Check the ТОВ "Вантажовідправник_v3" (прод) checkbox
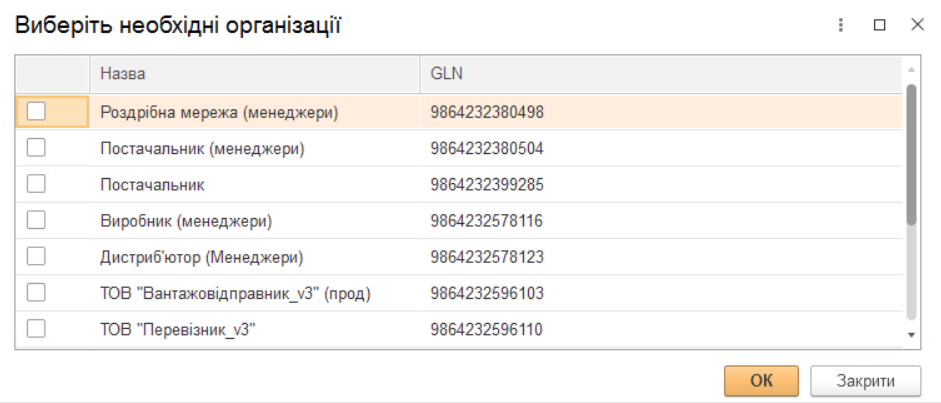 36,292
